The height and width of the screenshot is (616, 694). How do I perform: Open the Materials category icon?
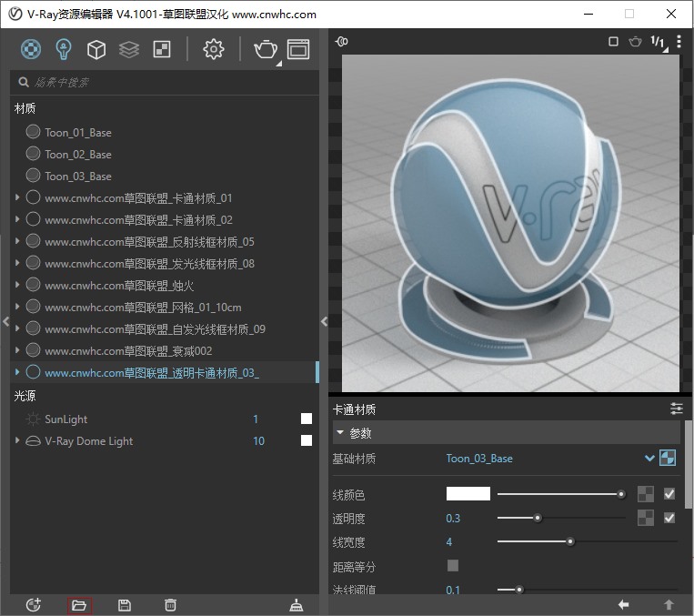click(x=31, y=49)
